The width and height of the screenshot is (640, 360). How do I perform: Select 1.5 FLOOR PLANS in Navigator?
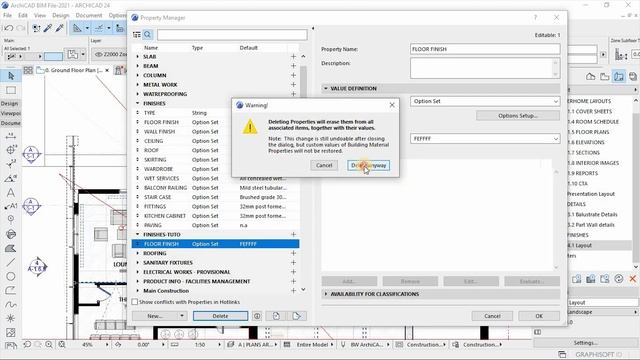tap(588, 132)
